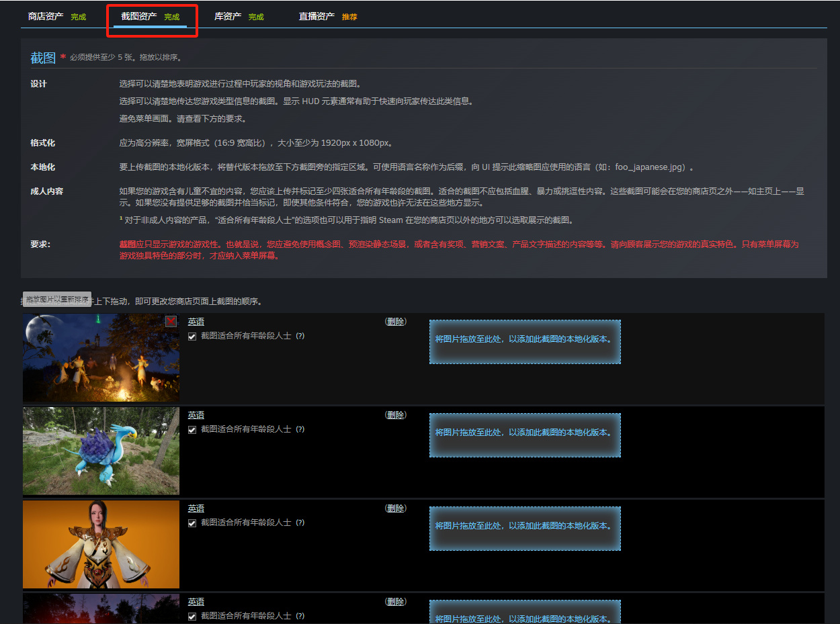Click the red X on the campfire screenshot
This screenshot has width=840, height=624.
[x=171, y=322]
